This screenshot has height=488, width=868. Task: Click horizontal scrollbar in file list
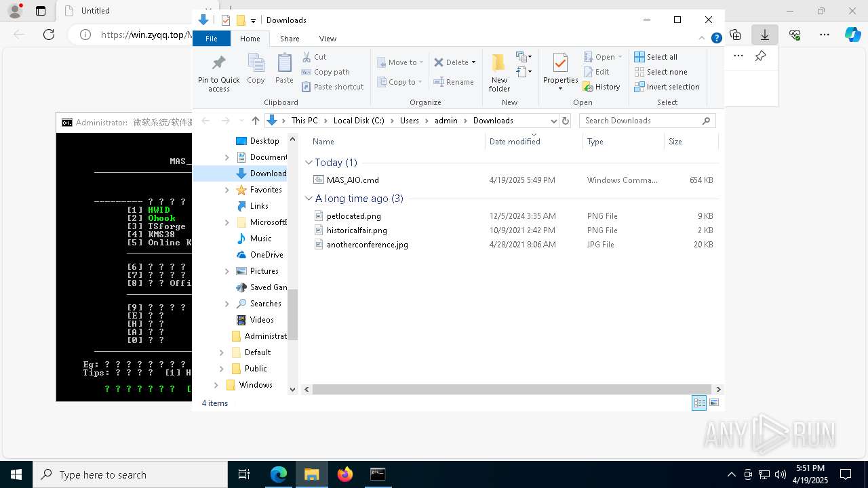click(x=512, y=389)
